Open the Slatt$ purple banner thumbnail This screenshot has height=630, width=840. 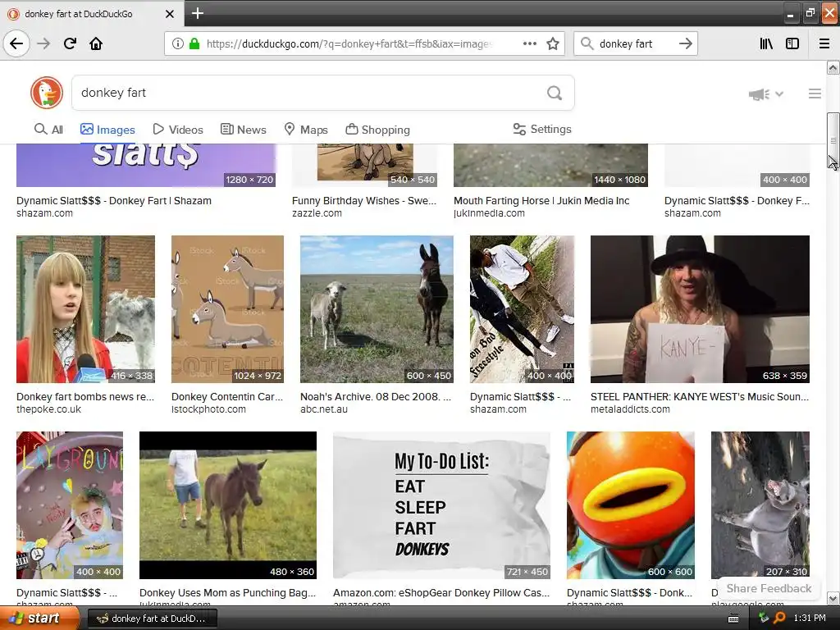[146, 165]
